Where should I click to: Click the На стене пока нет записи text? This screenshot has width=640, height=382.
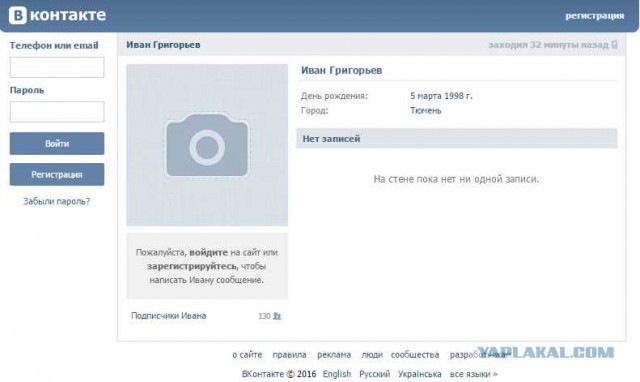456,179
